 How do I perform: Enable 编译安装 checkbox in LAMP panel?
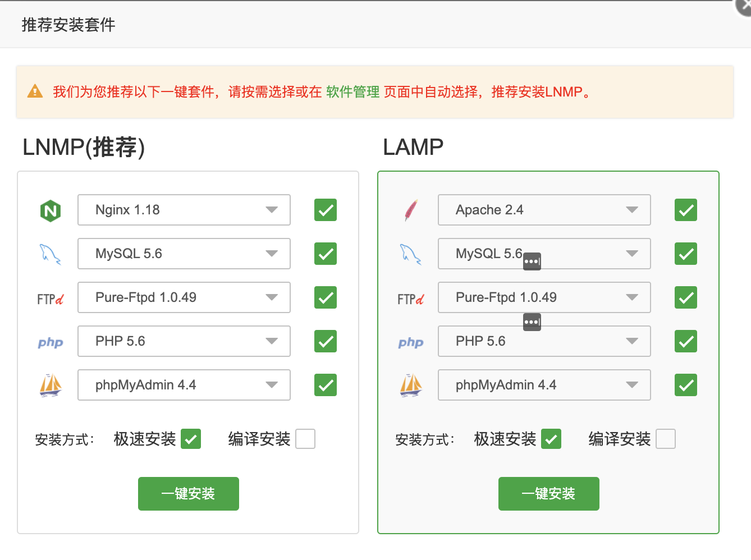666,439
